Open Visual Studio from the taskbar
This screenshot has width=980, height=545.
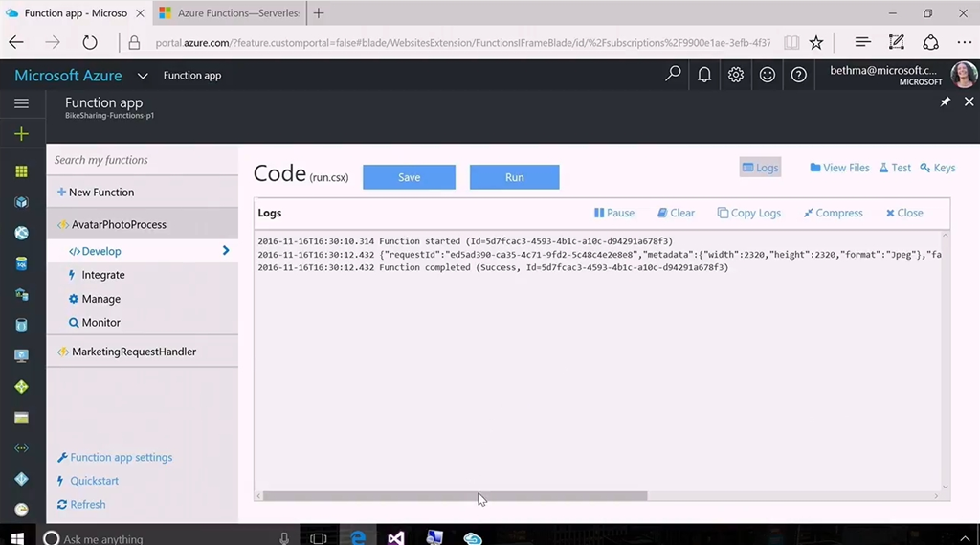tap(395, 538)
